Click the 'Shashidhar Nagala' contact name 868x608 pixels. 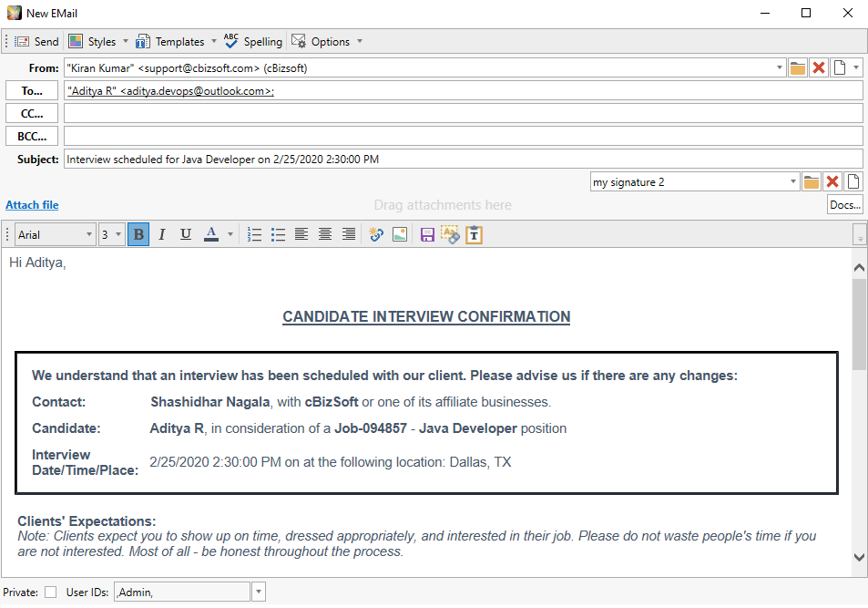click(209, 402)
